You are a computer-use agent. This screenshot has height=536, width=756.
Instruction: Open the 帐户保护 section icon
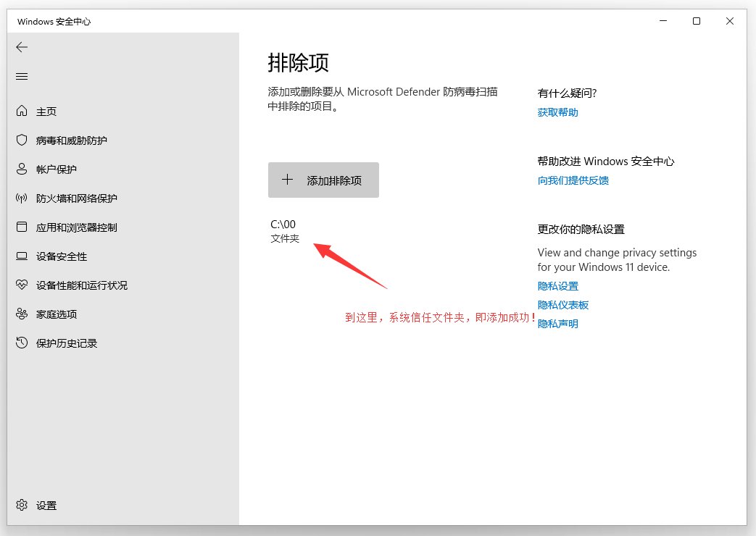22,169
